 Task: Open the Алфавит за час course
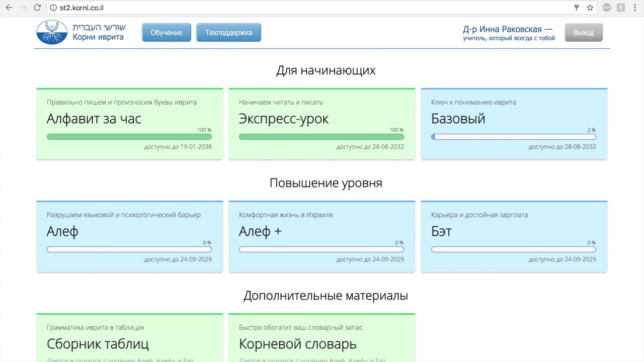130,124
